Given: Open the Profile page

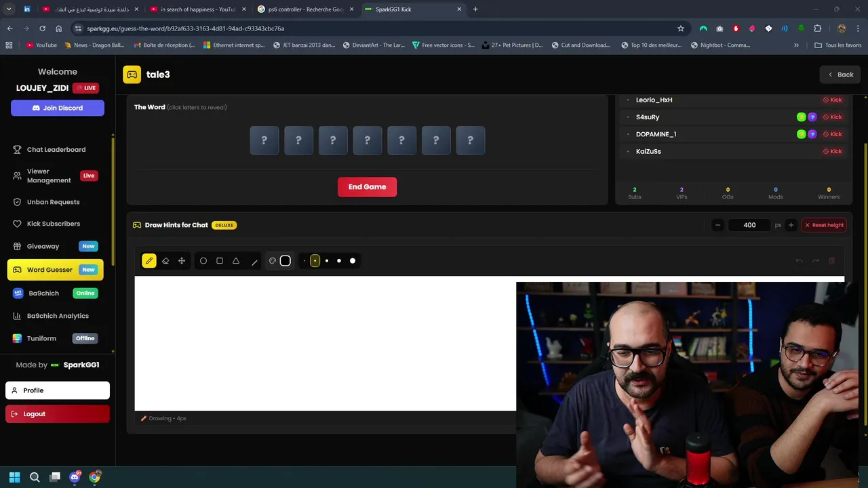Looking at the screenshot, I should point(58,390).
